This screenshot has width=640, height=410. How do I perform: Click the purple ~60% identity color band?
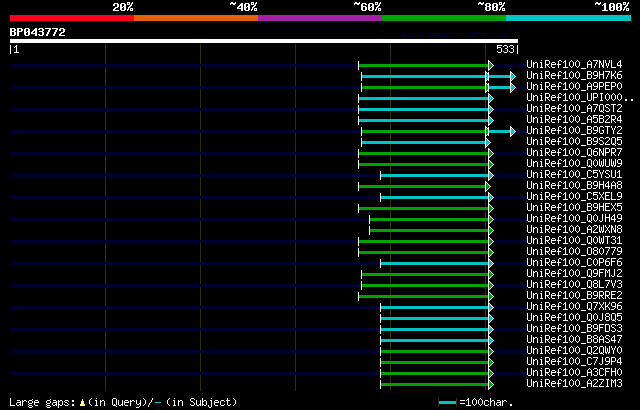coord(320,18)
